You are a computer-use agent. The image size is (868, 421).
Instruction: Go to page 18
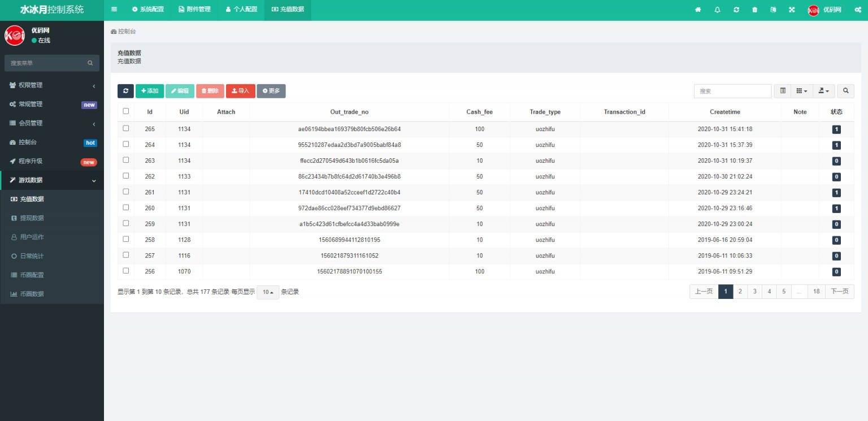pos(816,292)
